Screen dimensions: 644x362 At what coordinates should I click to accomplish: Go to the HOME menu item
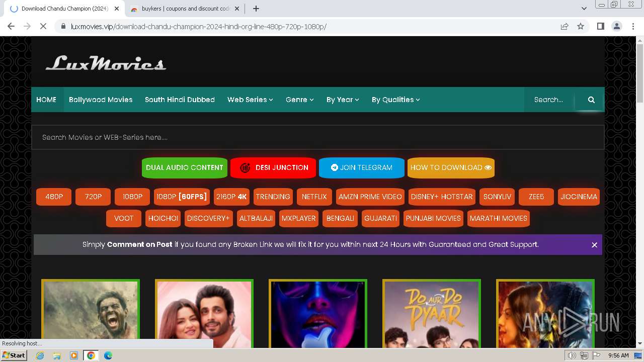46,100
